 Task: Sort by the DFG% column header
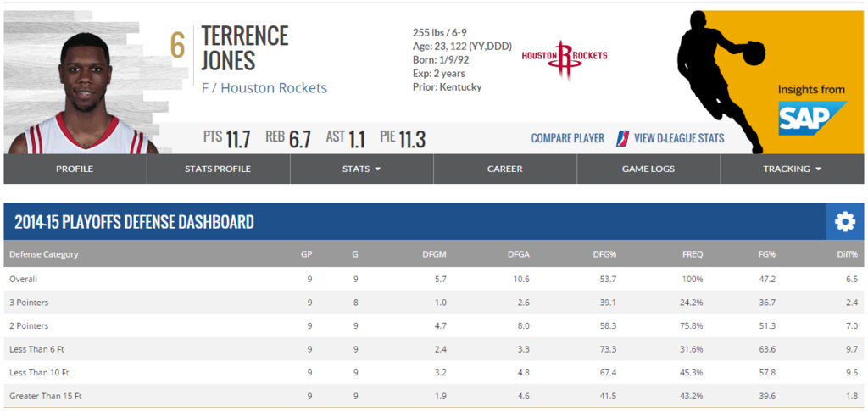click(606, 254)
